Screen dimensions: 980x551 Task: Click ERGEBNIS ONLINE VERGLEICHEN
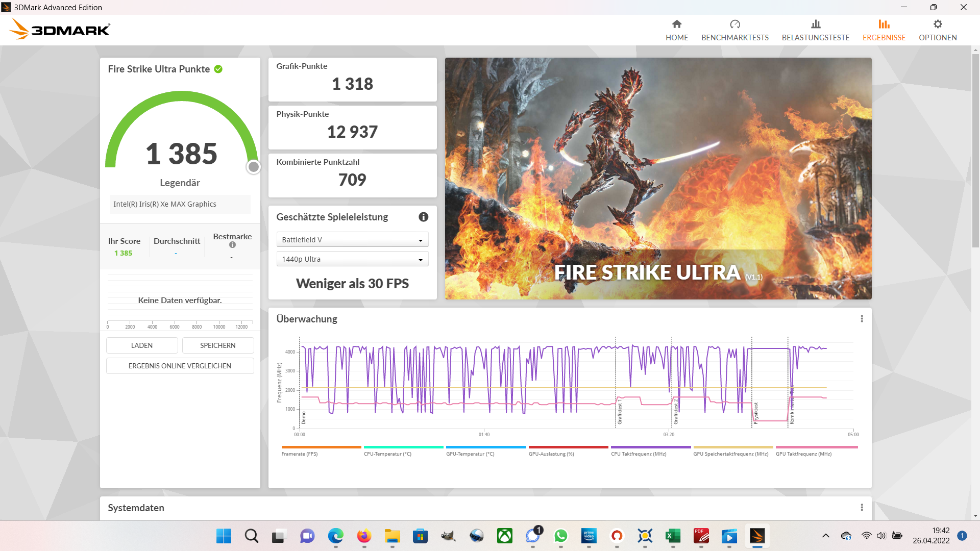pyautogui.click(x=180, y=366)
